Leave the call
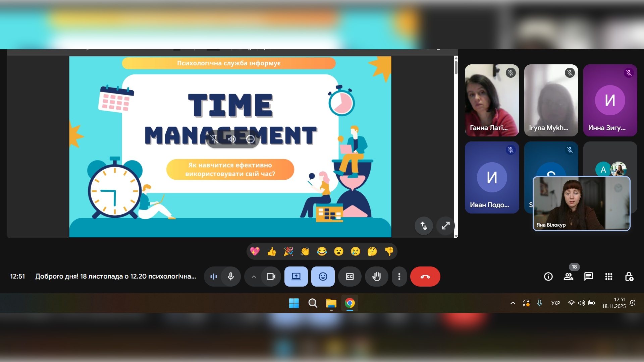This screenshot has width=644, height=362. tap(425, 277)
